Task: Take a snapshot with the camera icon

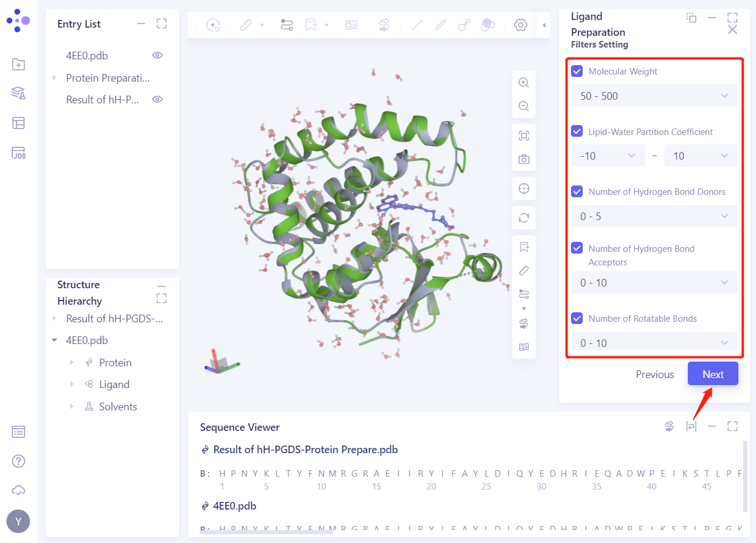Action: click(523, 159)
